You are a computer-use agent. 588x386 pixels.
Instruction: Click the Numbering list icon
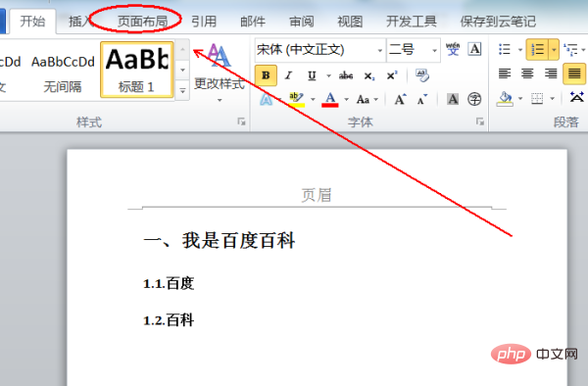(538, 49)
